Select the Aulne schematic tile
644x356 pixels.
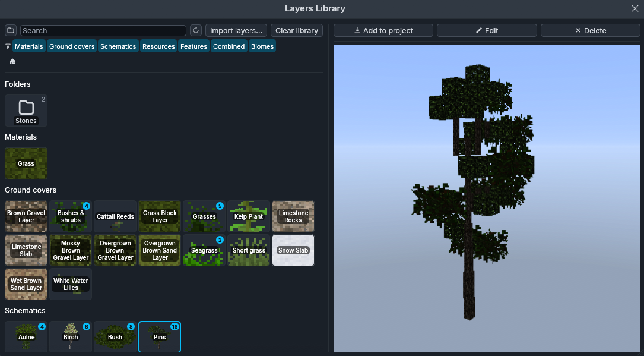click(x=26, y=336)
